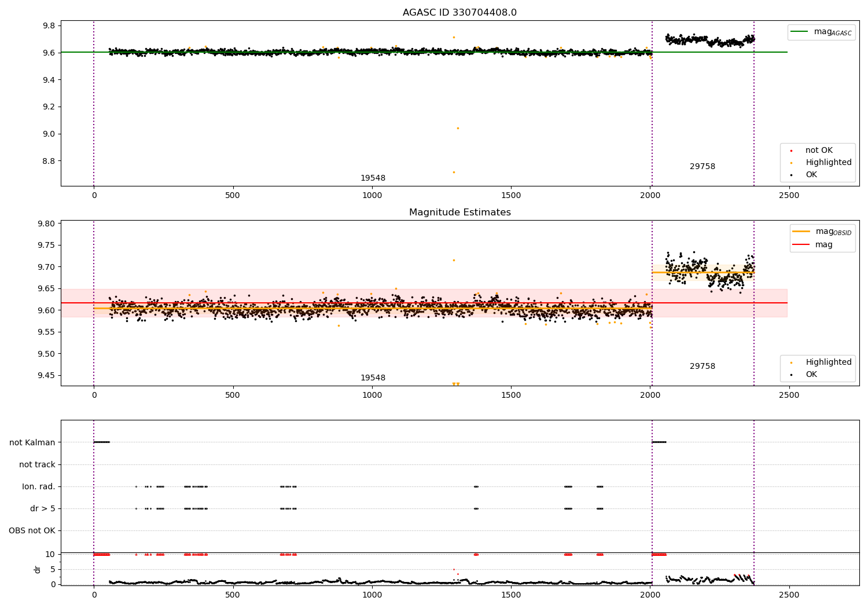
Task: Click dr tick '10' on bottom plot
Action: point(50,554)
